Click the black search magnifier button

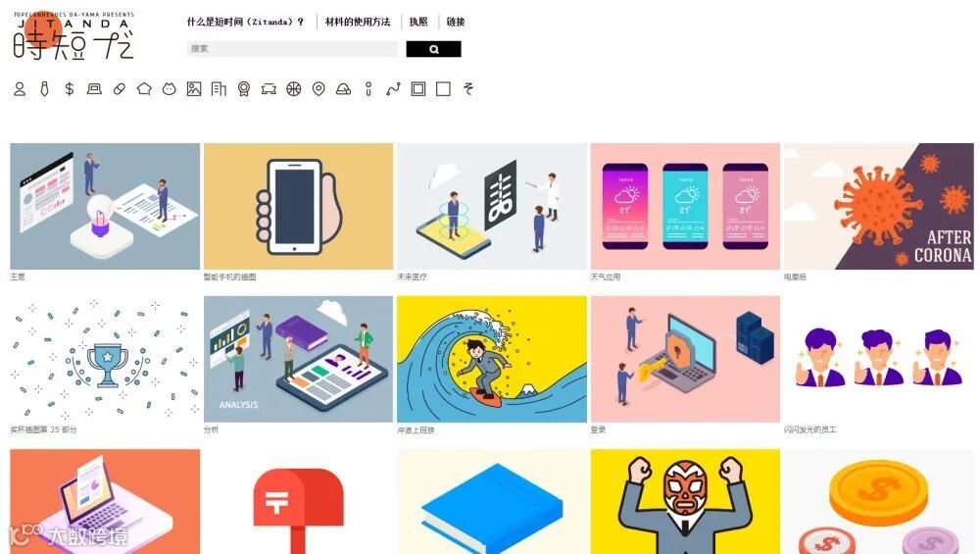[x=434, y=49]
